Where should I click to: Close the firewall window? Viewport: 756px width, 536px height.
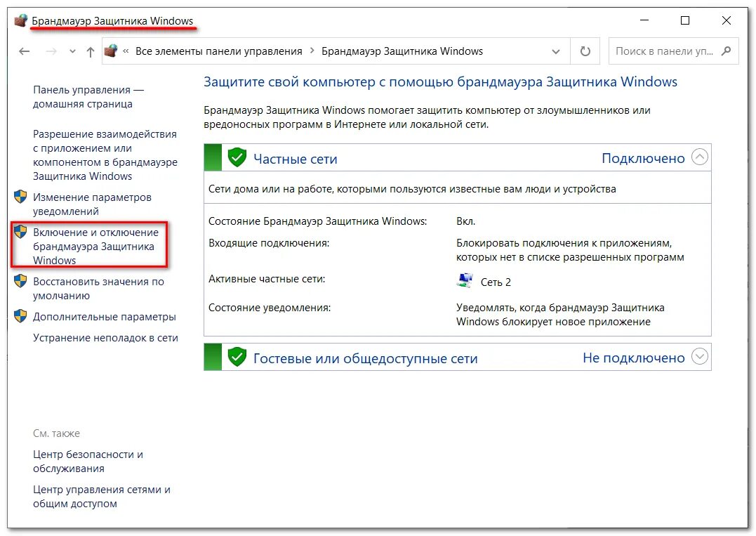(x=726, y=20)
